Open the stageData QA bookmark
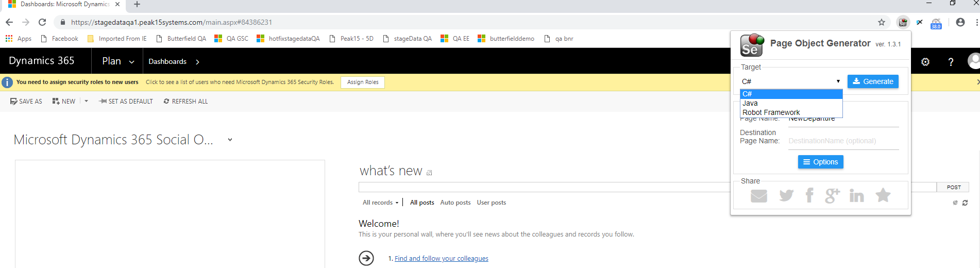Image resolution: width=980 pixels, height=268 pixels. [407, 39]
